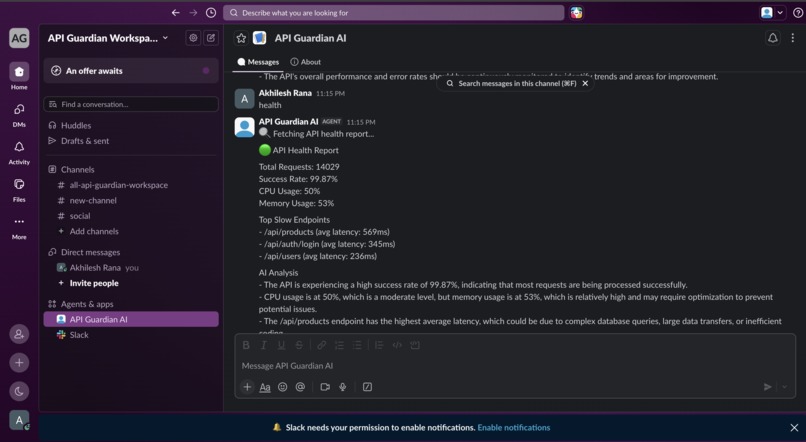806x442 pixels.
Task: Click the invite teammates icon in left rail
Action: [x=19, y=334]
